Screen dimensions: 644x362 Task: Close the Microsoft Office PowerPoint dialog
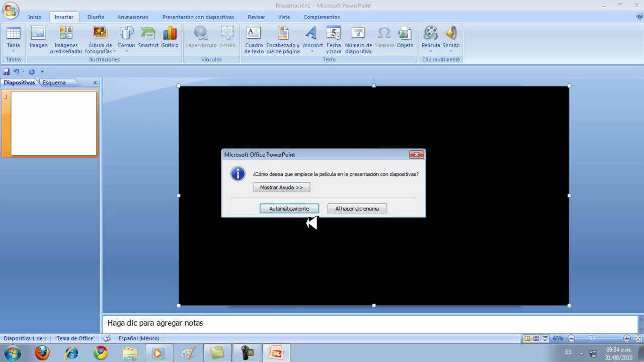point(416,154)
